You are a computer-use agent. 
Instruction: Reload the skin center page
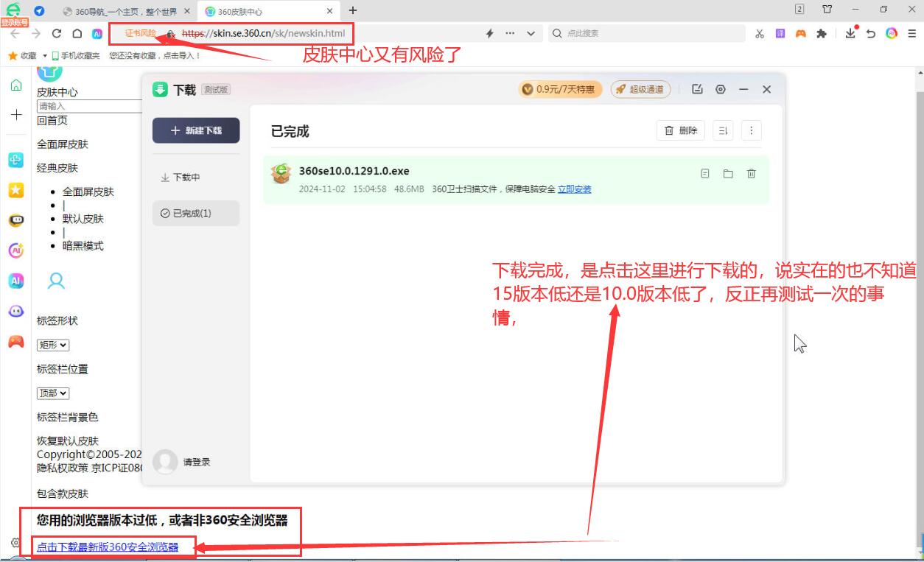tap(57, 33)
